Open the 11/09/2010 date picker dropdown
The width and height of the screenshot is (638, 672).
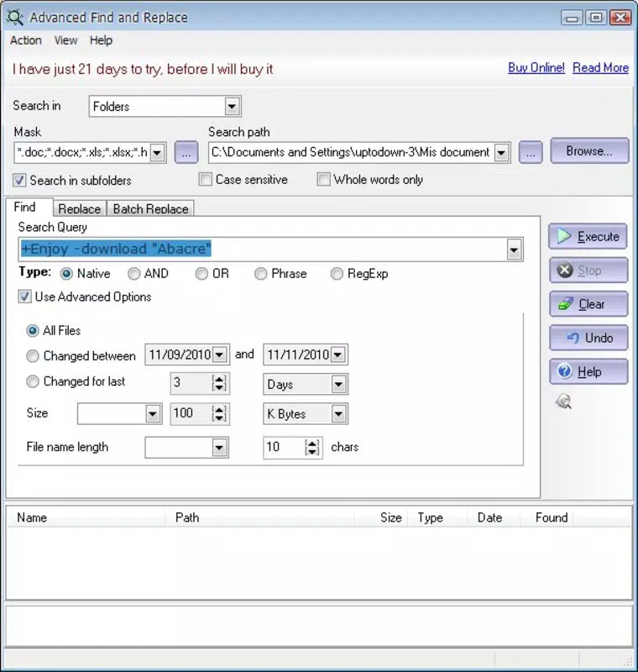(x=219, y=354)
